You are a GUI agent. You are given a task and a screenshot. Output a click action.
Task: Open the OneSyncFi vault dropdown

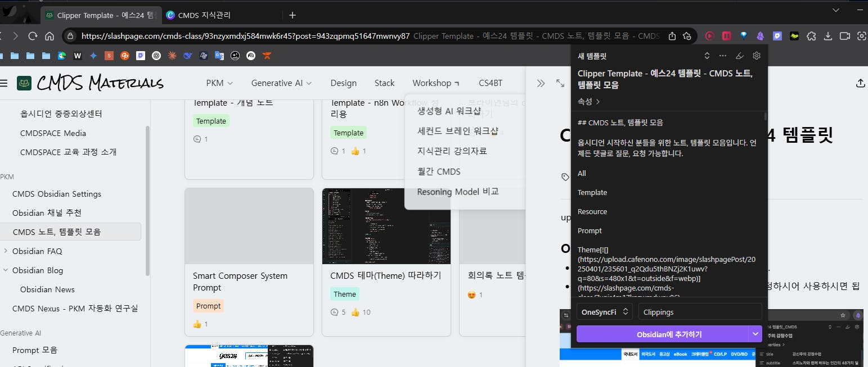[605, 312]
